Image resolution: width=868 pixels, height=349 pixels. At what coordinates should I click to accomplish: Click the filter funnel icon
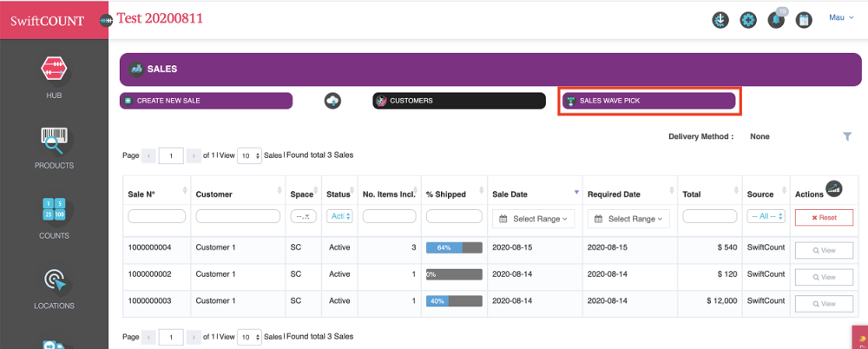(847, 136)
